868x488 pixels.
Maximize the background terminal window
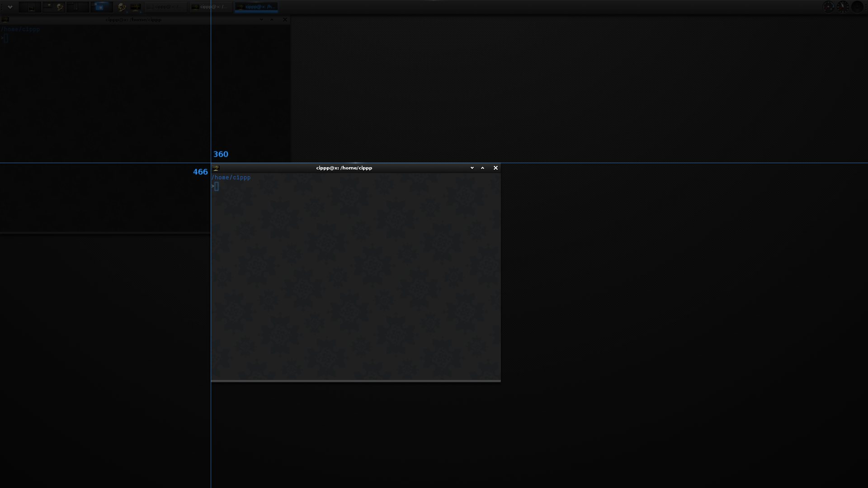tap(272, 19)
